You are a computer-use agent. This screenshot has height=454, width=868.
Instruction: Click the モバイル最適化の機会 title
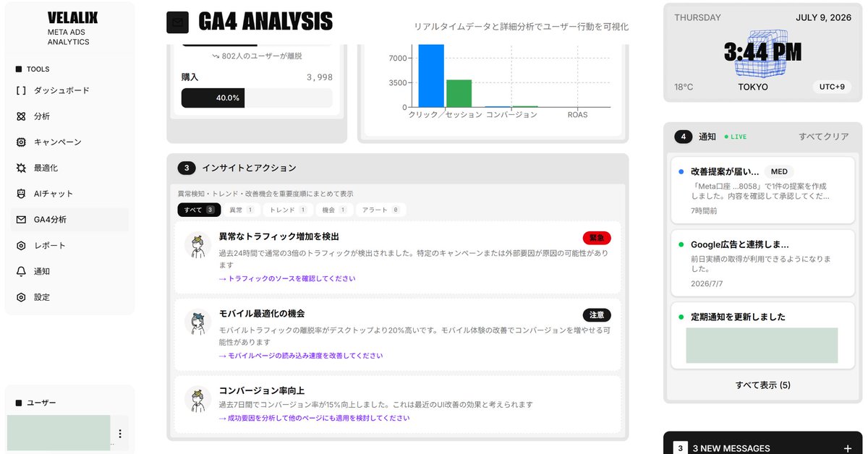pyautogui.click(x=262, y=314)
